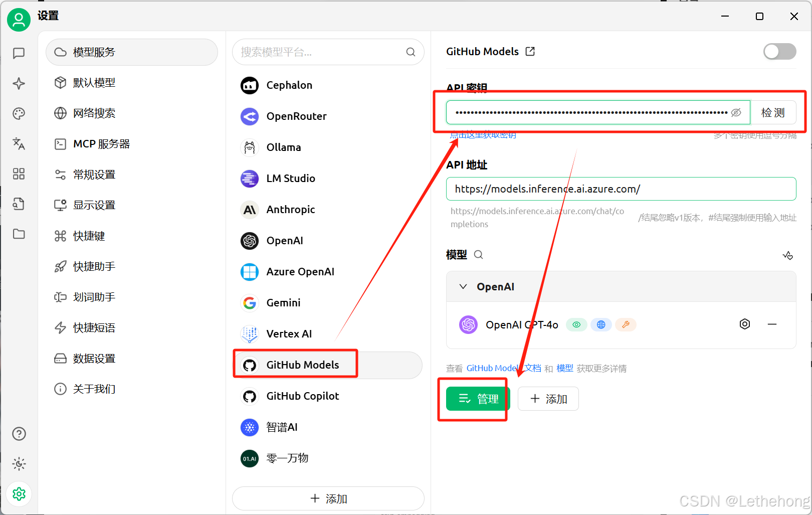Select Azure OpenAI provider
The height and width of the screenshot is (515, 812).
(x=328, y=272)
